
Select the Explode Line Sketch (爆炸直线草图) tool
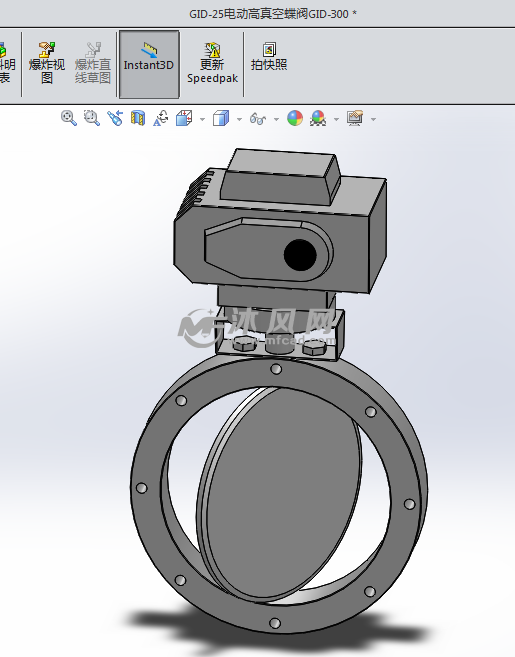pos(93,63)
